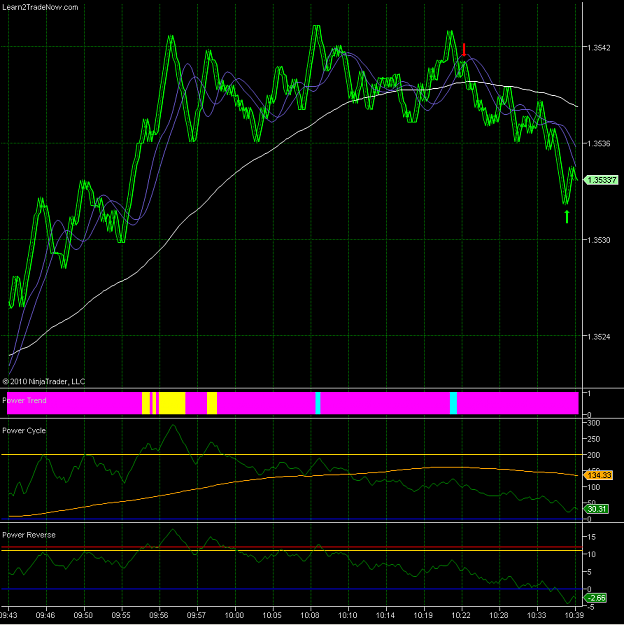Click the 2010 NinjaTrader, LLC copyright text
Image resolution: width=624 pixels, height=625 pixels.
click(44, 381)
